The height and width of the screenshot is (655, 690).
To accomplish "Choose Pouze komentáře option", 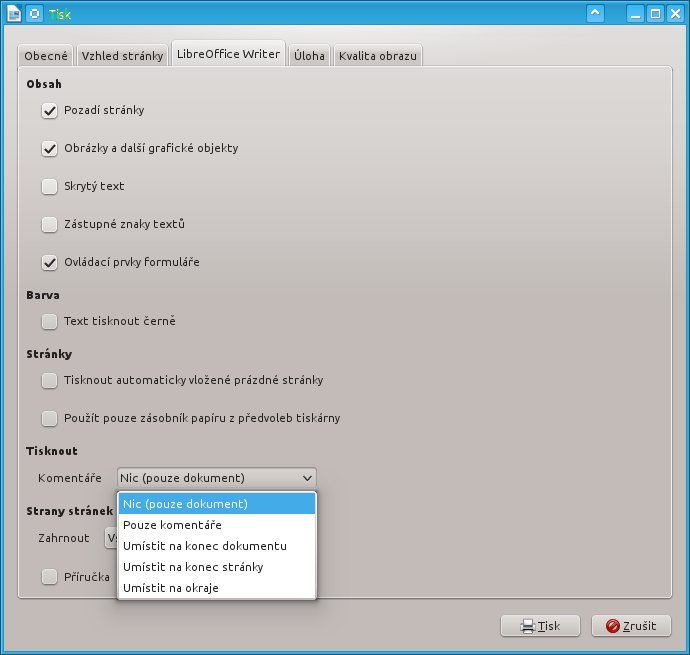I will point(217,525).
